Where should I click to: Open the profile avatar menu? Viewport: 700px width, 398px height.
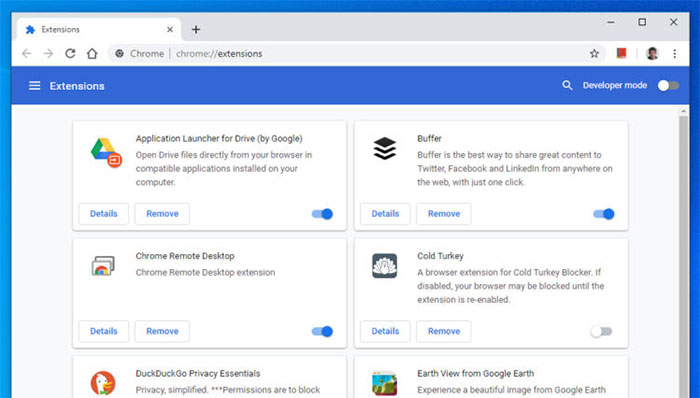pos(652,54)
